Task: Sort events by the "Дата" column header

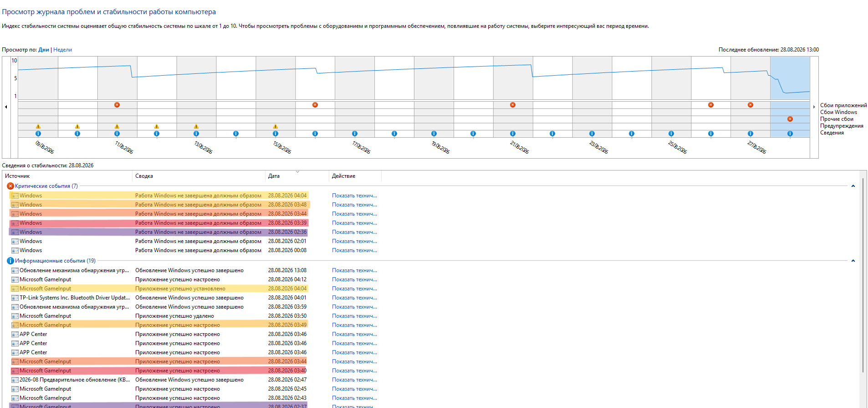Action: point(297,176)
